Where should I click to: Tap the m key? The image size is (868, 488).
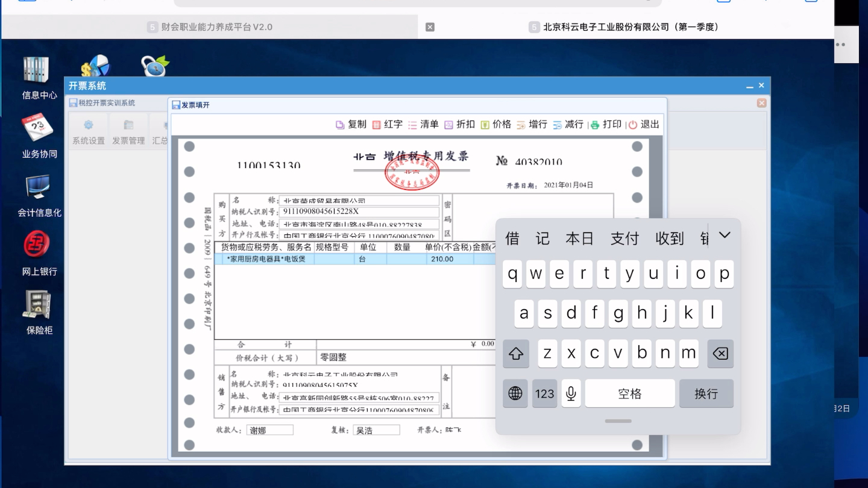click(x=688, y=354)
